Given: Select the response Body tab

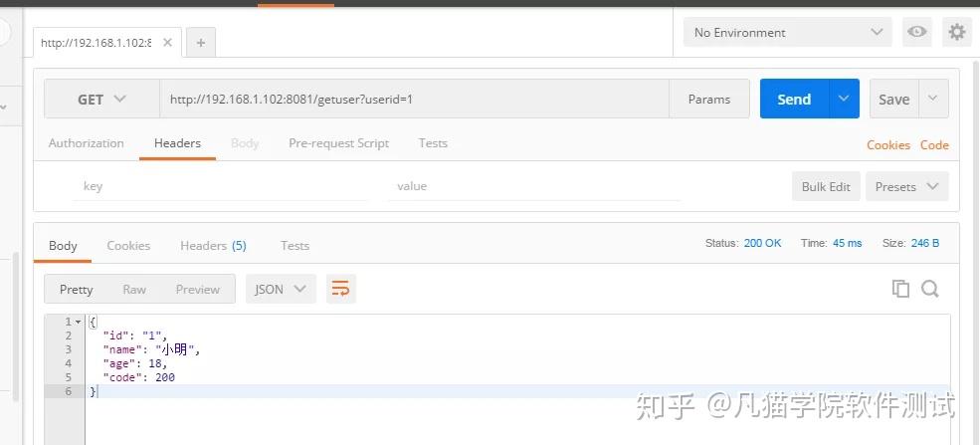Looking at the screenshot, I should 63,246.
